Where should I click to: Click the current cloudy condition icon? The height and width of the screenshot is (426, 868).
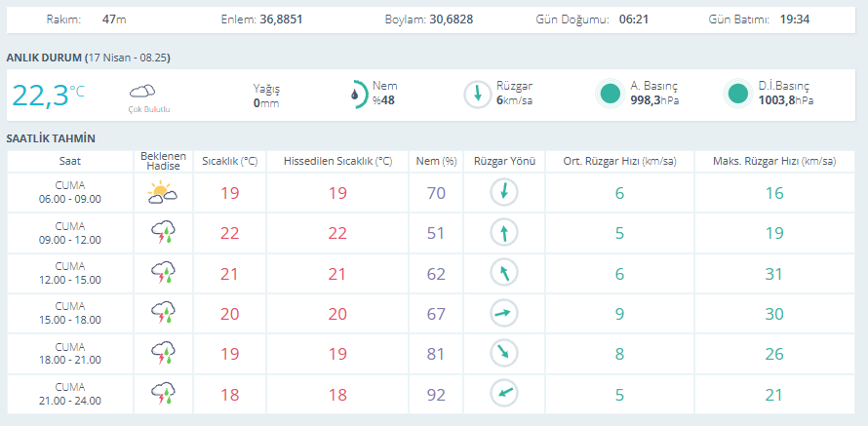point(142,92)
